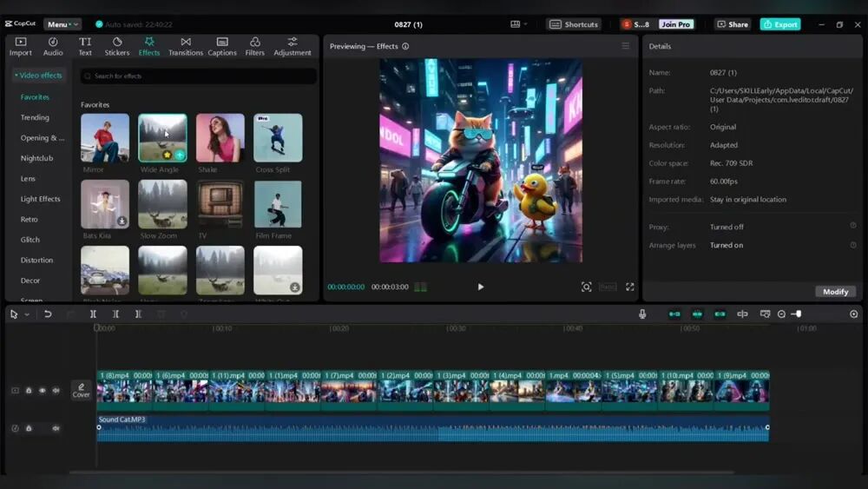Mute the Sound Cat.MP3 audio track
Image resolution: width=868 pixels, height=489 pixels.
[56, 428]
